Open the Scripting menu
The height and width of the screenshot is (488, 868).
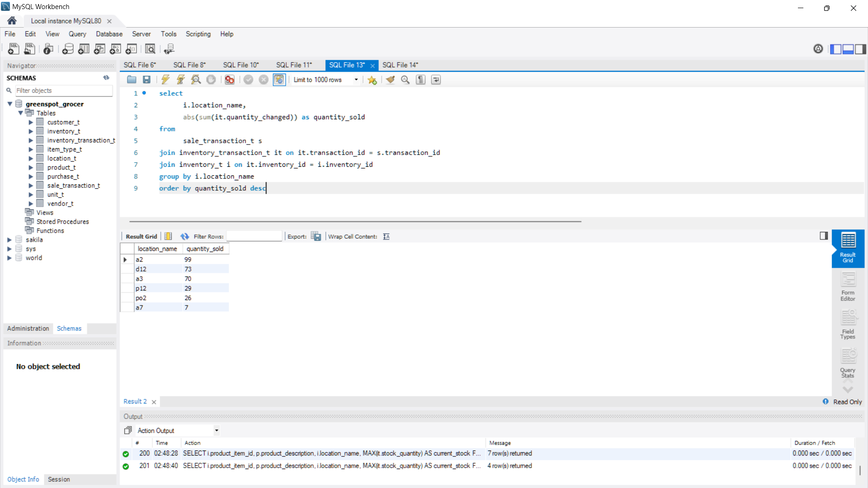(198, 34)
